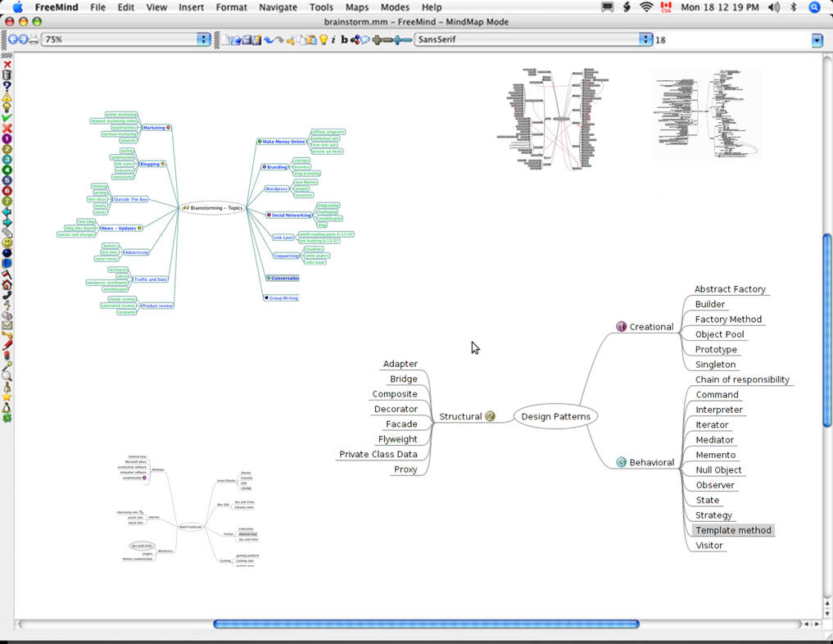The image size is (833, 644).
Task: Click the Chain of responsibility node
Action: pyautogui.click(x=742, y=379)
